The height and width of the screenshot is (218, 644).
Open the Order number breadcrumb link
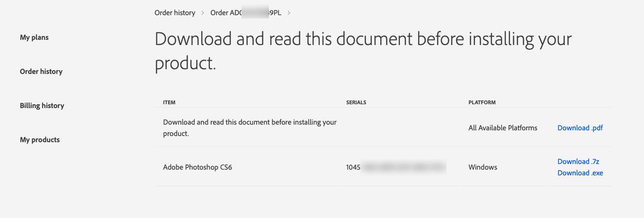(x=246, y=13)
